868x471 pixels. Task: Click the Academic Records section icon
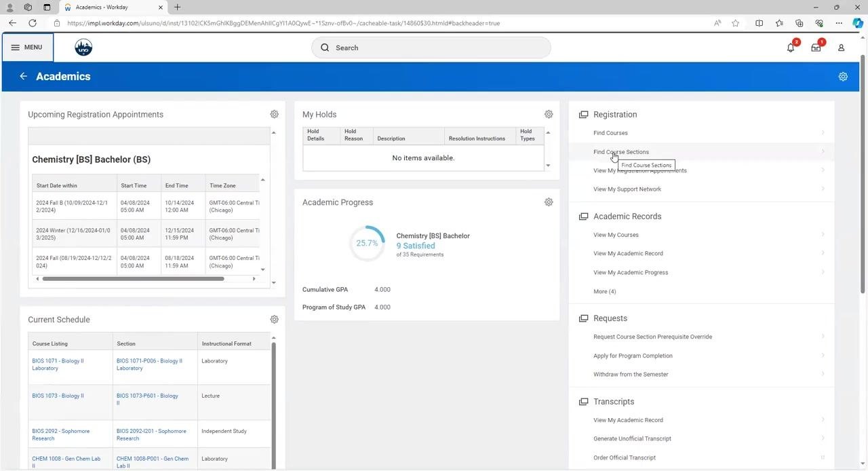coord(583,216)
